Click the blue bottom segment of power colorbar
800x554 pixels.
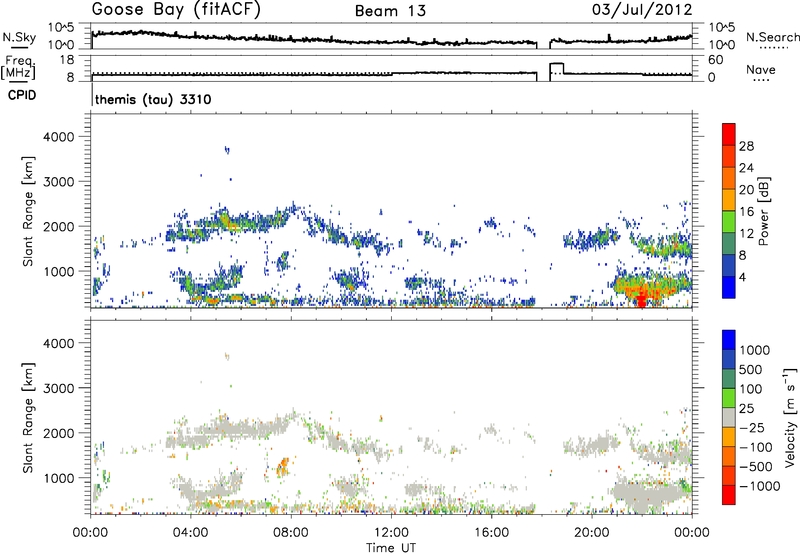click(x=729, y=287)
